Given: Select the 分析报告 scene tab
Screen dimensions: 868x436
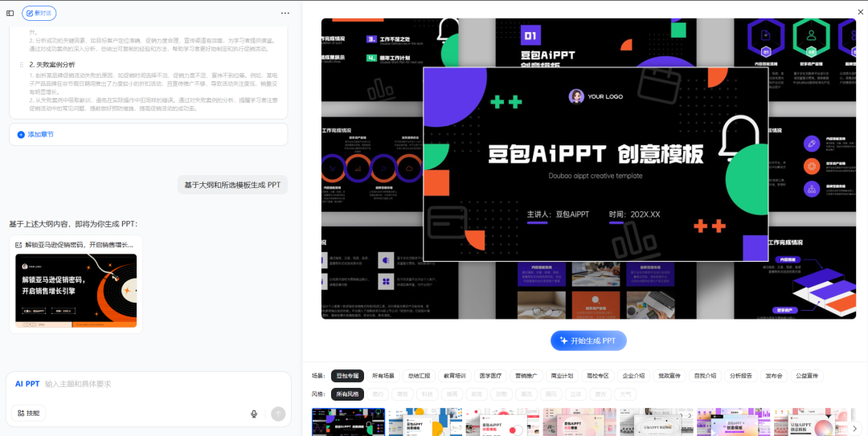Looking at the screenshot, I should 741,377.
